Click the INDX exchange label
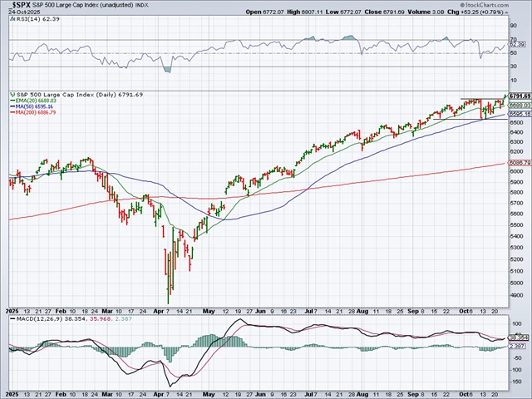Viewport: 532px width, 399px height. tap(143, 6)
